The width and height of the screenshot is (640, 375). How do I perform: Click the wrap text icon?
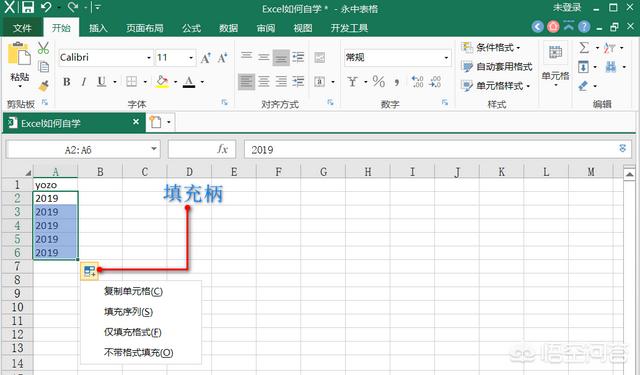click(320, 58)
